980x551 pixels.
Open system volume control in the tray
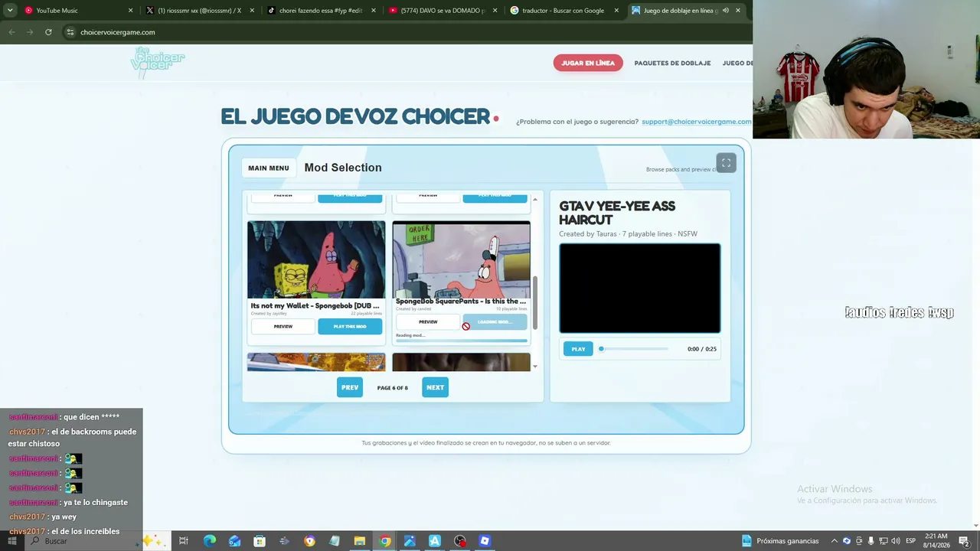click(896, 541)
